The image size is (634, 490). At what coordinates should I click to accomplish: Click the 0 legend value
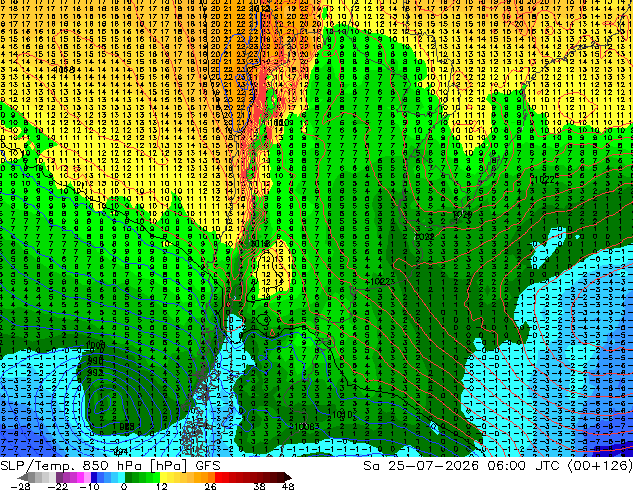click(x=124, y=486)
